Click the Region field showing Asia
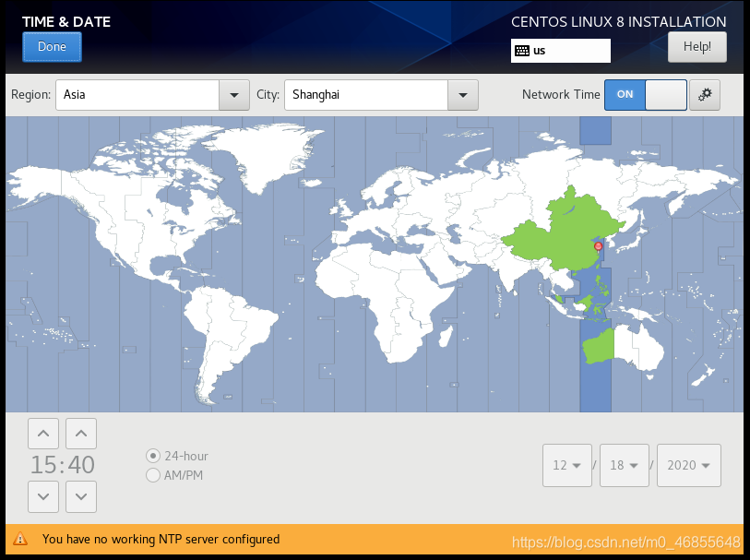This screenshot has width=750, height=560. pyautogui.click(x=137, y=95)
